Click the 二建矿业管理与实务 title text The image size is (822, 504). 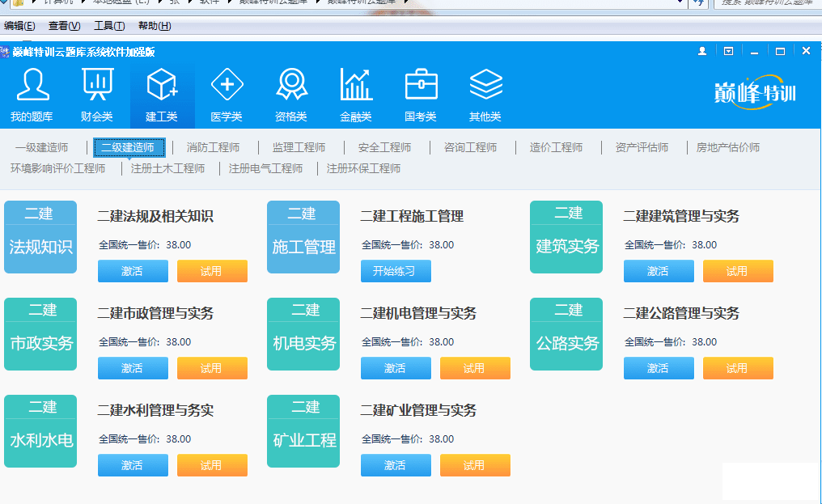(x=418, y=410)
